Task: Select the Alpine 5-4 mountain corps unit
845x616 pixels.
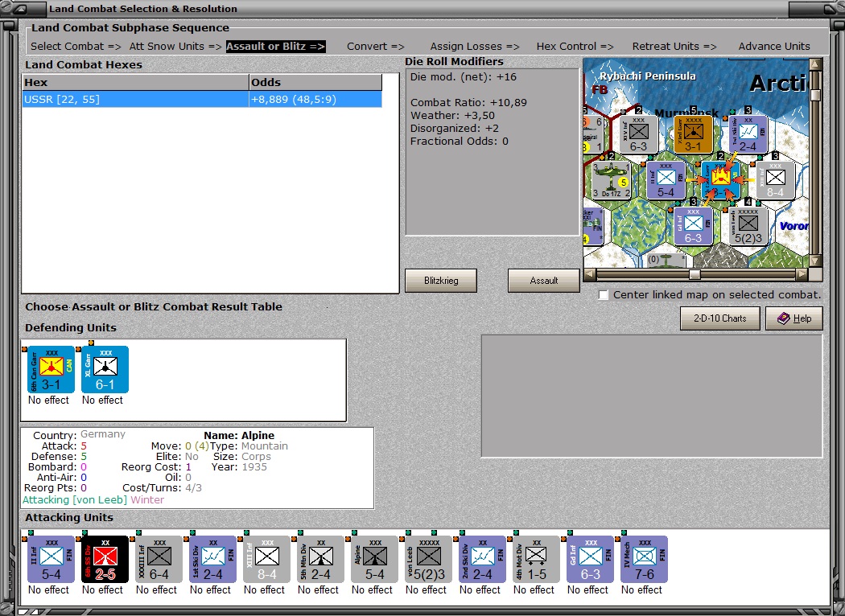Action: [374, 559]
